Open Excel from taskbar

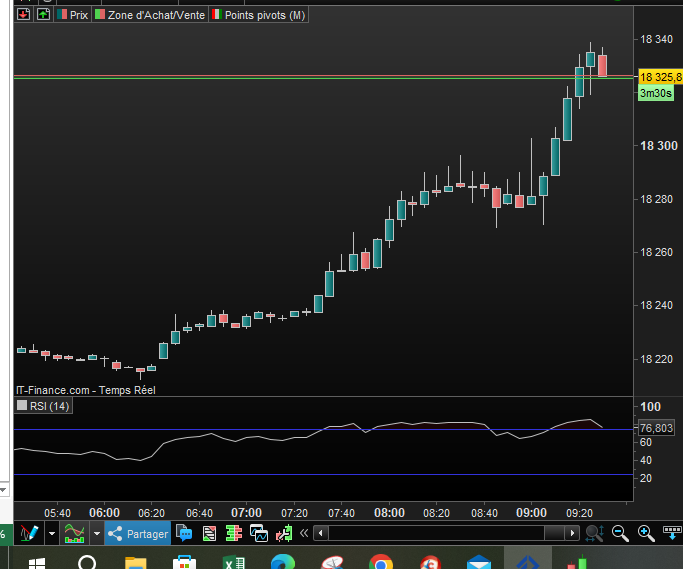(233, 562)
